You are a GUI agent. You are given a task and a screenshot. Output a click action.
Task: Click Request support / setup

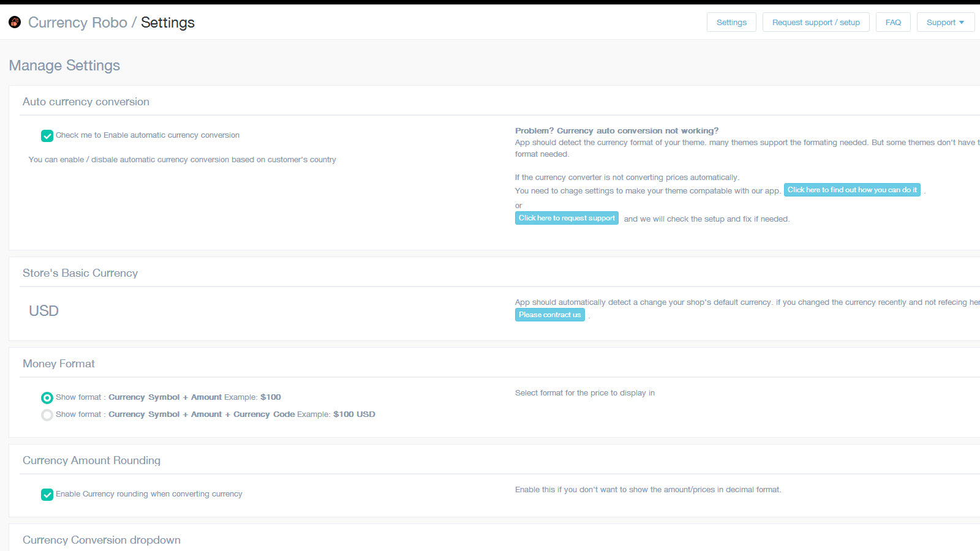point(816,22)
